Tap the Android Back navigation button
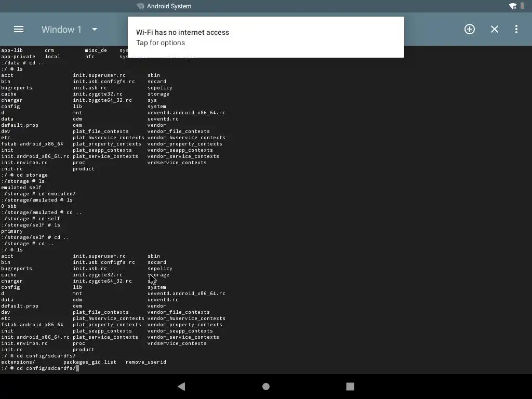532x399 pixels. (181, 387)
